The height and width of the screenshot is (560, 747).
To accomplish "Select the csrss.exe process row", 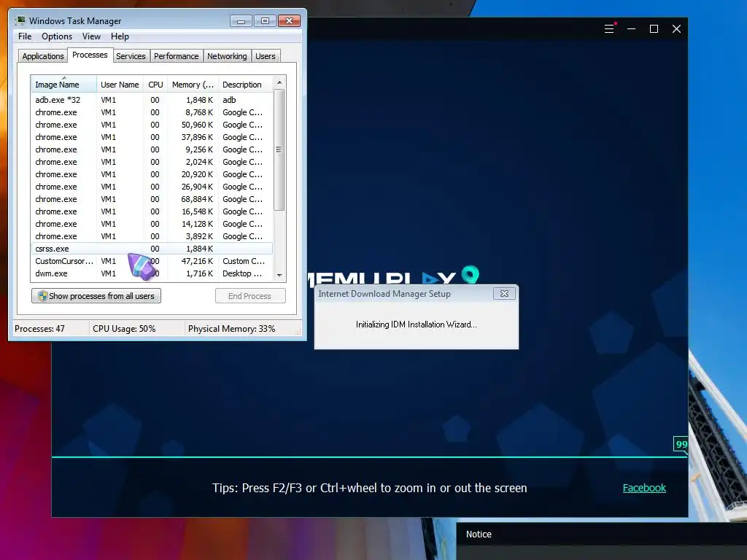I will click(152, 249).
